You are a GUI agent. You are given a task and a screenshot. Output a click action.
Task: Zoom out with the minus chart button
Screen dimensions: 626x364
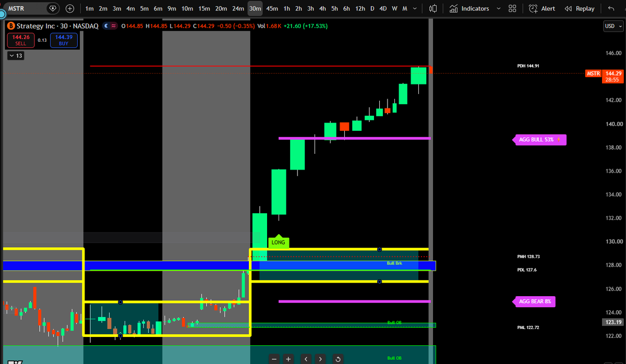[x=275, y=359]
